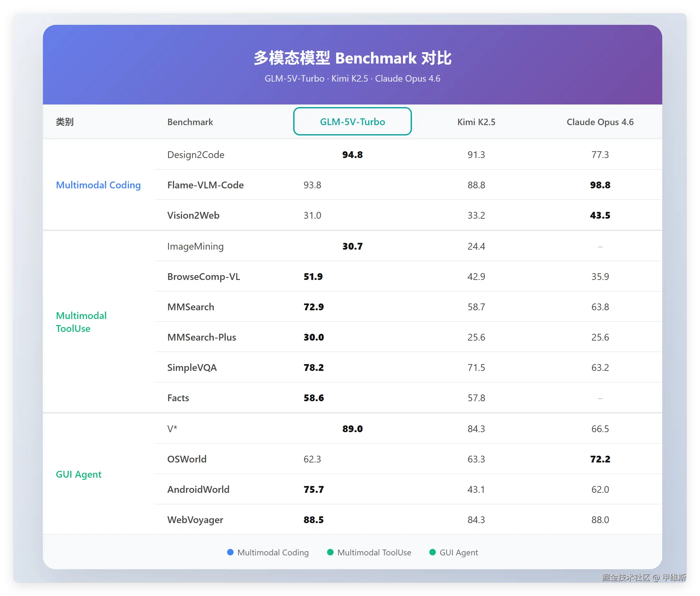The height and width of the screenshot is (596, 700).
Task: Click the Design2Code benchmark row name
Action: (x=195, y=155)
